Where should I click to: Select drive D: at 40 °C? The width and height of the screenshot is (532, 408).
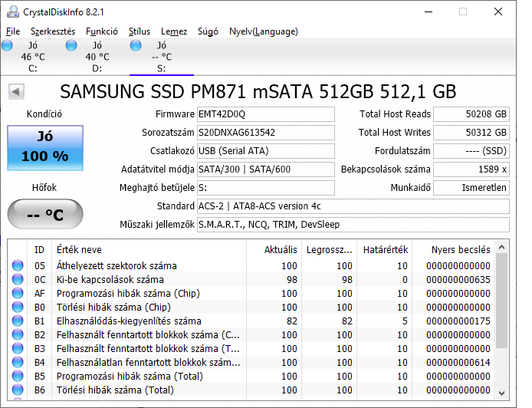pos(97,57)
